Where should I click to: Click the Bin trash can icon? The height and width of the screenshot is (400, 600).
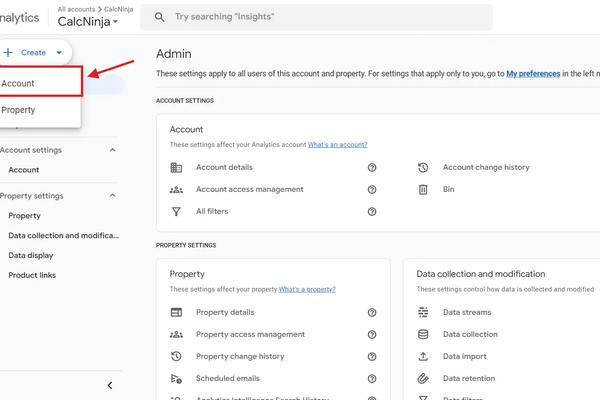click(423, 189)
